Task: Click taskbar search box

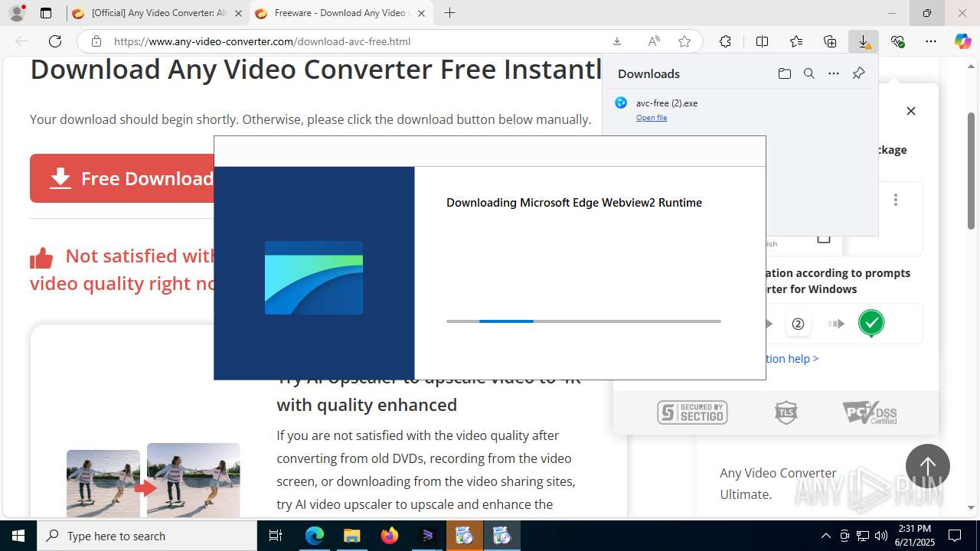Action: (147, 536)
